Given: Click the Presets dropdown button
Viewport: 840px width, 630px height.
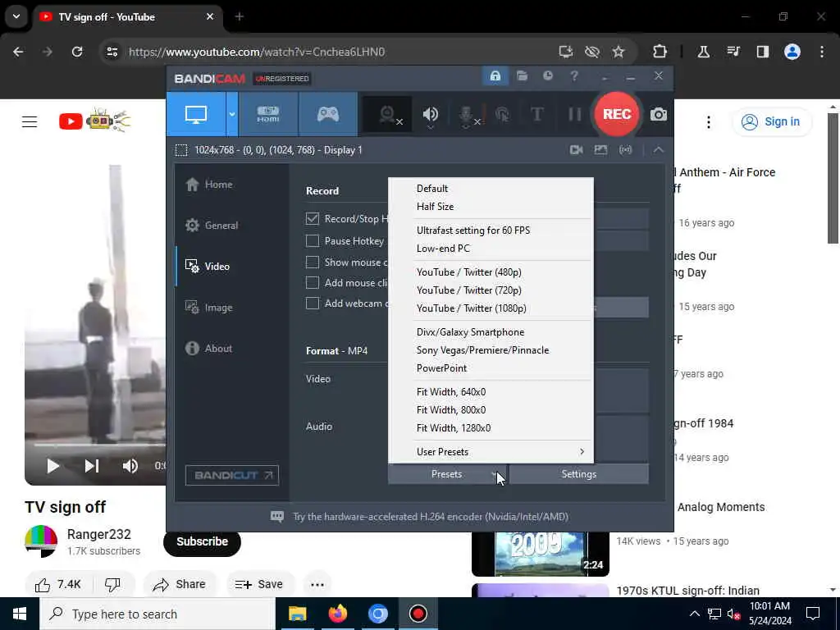Looking at the screenshot, I should click(x=447, y=474).
